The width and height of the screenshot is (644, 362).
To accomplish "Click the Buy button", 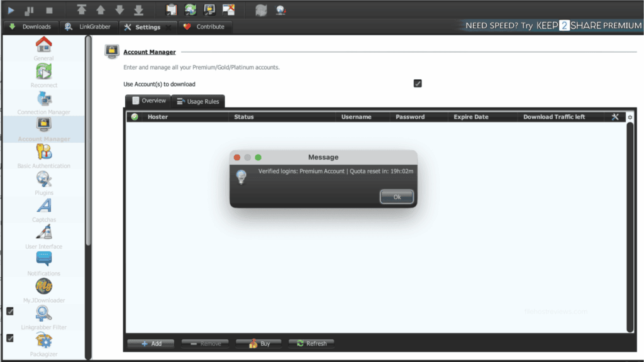I will 258,344.
